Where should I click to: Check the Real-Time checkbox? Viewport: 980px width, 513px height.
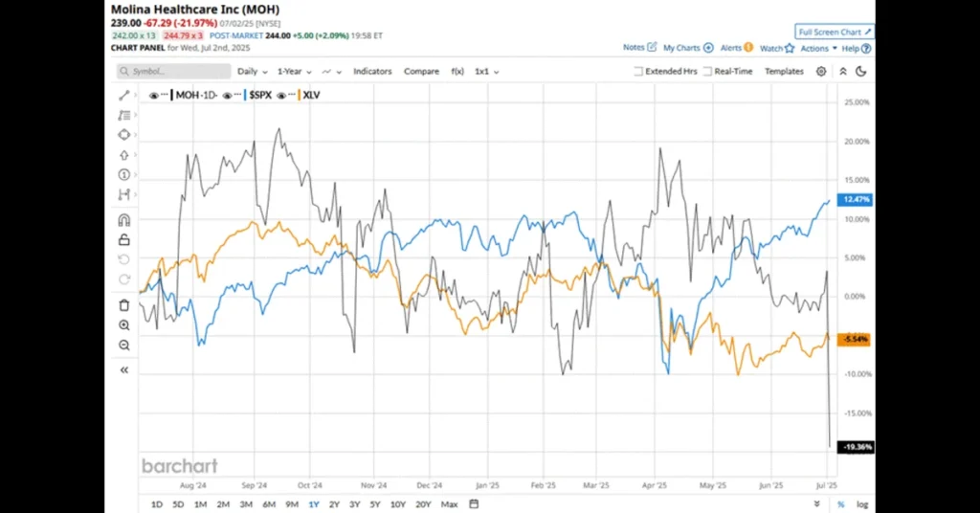click(x=707, y=72)
